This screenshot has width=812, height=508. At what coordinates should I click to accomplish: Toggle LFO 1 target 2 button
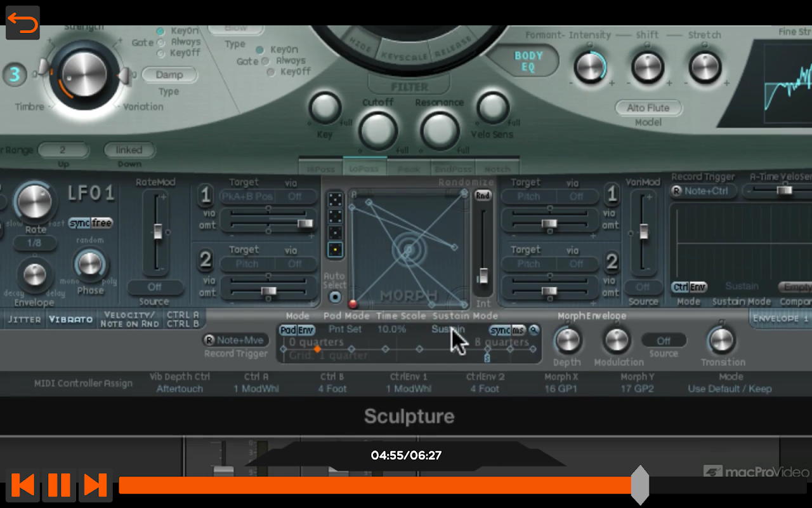pos(206,260)
